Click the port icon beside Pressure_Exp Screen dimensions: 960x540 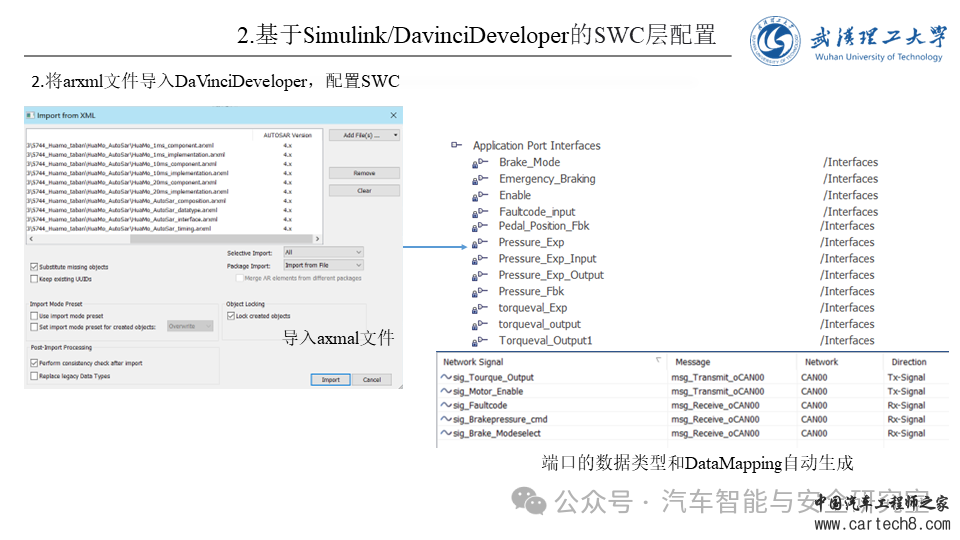click(480, 243)
